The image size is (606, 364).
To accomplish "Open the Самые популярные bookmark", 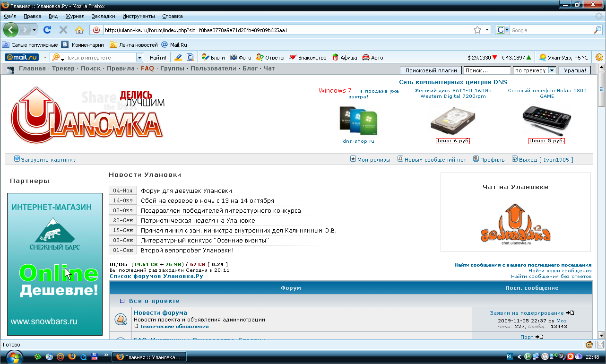I will [x=30, y=45].
